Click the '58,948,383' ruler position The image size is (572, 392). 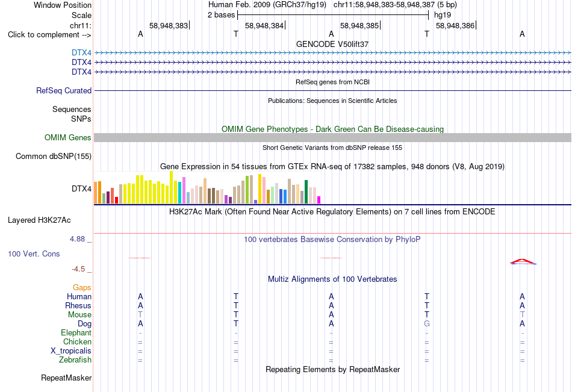click(169, 25)
